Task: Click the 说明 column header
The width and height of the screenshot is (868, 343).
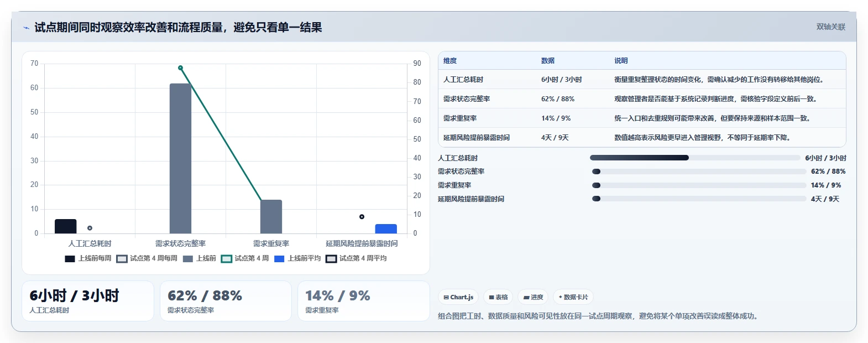Action: 621,61
